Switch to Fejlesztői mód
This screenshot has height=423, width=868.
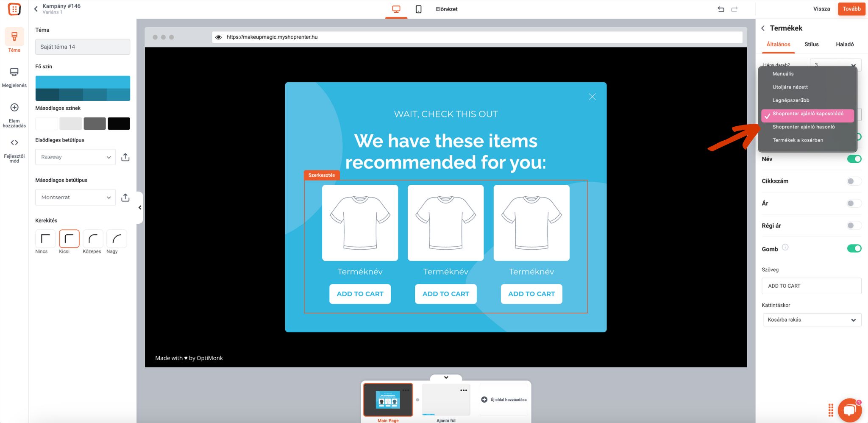tap(14, 150)
